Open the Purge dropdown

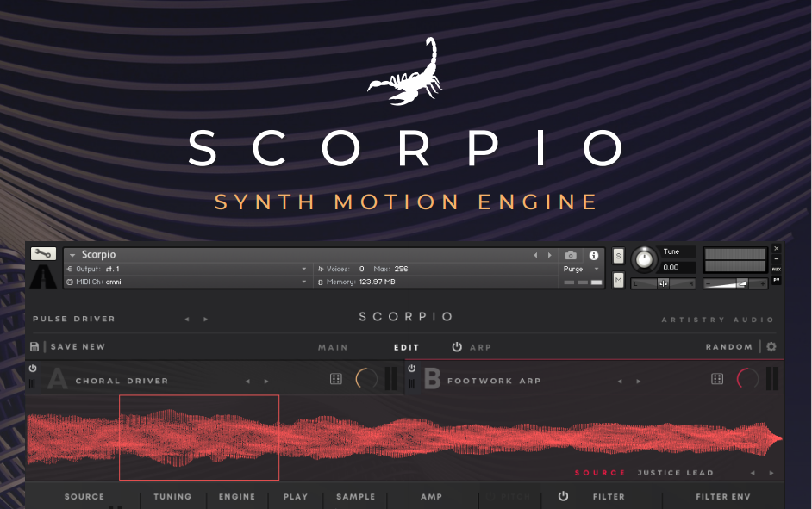tap(581, 269)
